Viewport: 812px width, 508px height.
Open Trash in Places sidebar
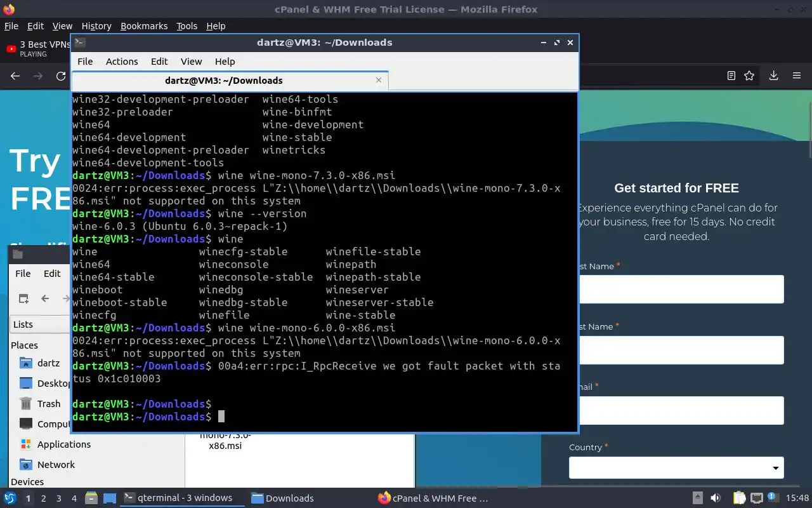pyautogui.click(x=39, y=404)
